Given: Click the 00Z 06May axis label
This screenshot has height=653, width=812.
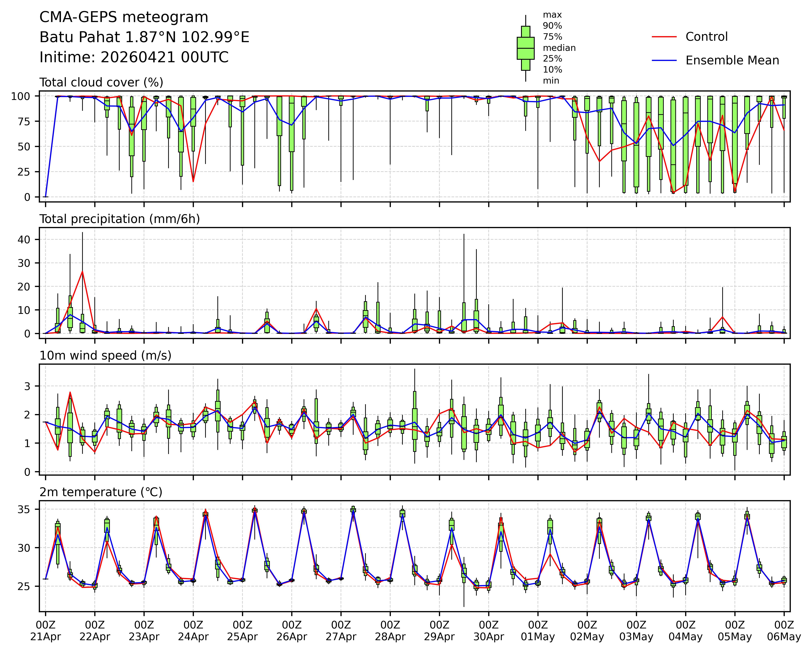Looking at the screenshot, I should 784,631.
